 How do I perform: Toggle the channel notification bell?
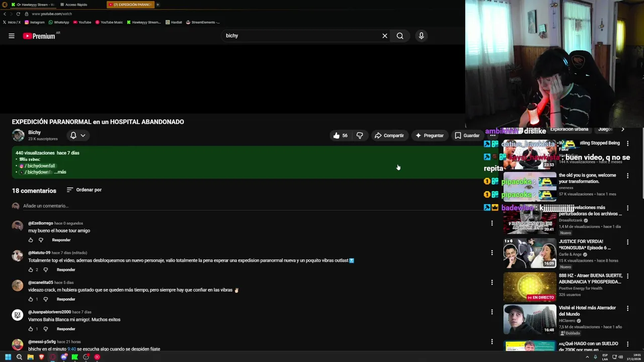(x=73, y=135)
